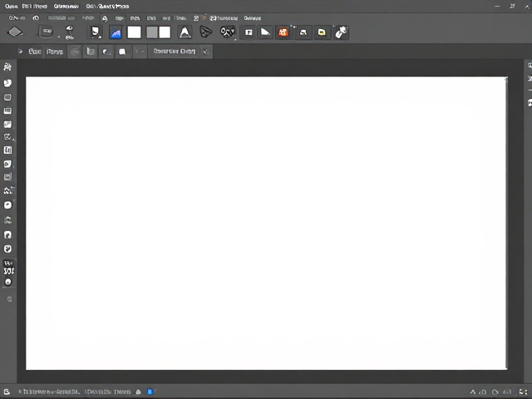The width and height of the screenshot is (532, 399).
Task: Select the white triangle peak icon
Action: 185,32
